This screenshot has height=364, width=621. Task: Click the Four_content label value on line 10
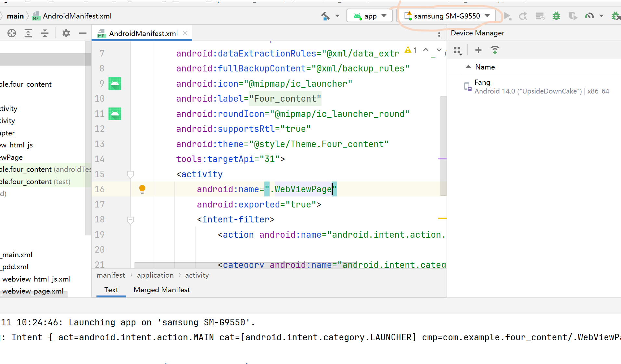tap(285, 99)
